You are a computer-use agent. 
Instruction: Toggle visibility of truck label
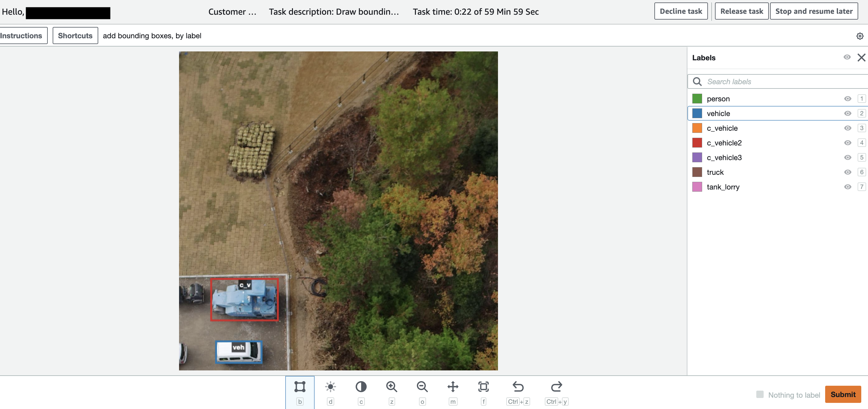[847, 172]
